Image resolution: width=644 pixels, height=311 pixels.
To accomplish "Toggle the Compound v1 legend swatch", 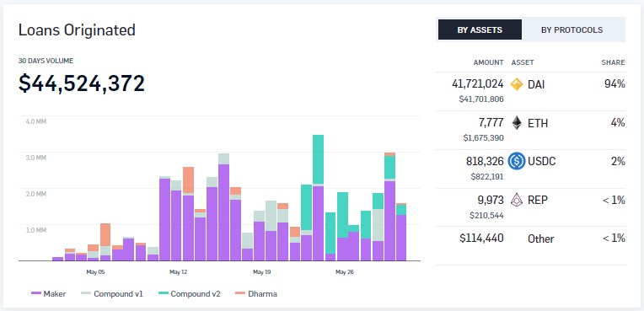I will (86, 293).
